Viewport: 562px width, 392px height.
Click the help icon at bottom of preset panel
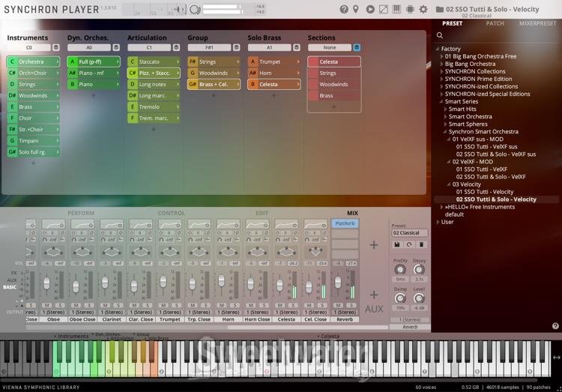[x=555, y=325]
